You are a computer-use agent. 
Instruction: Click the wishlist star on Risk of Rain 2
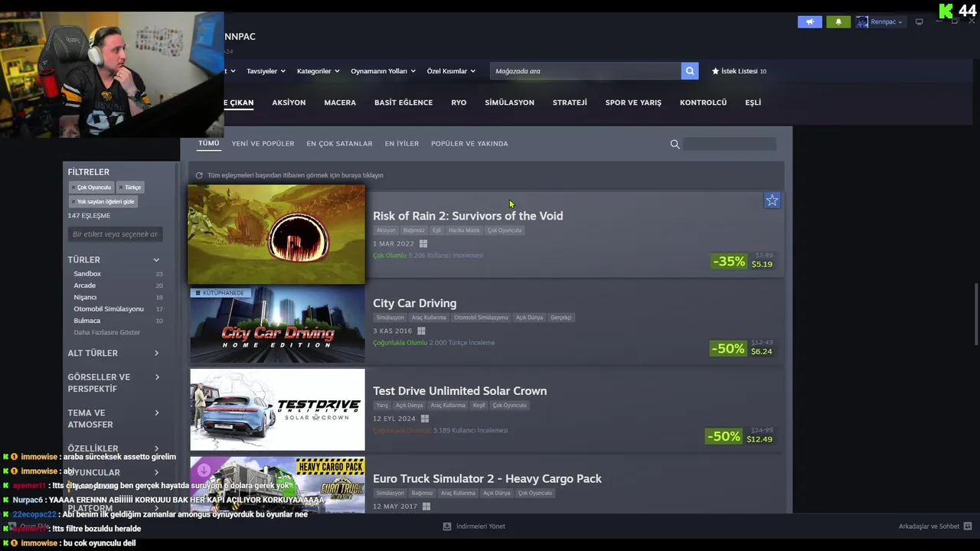click(x=772, y=201)
